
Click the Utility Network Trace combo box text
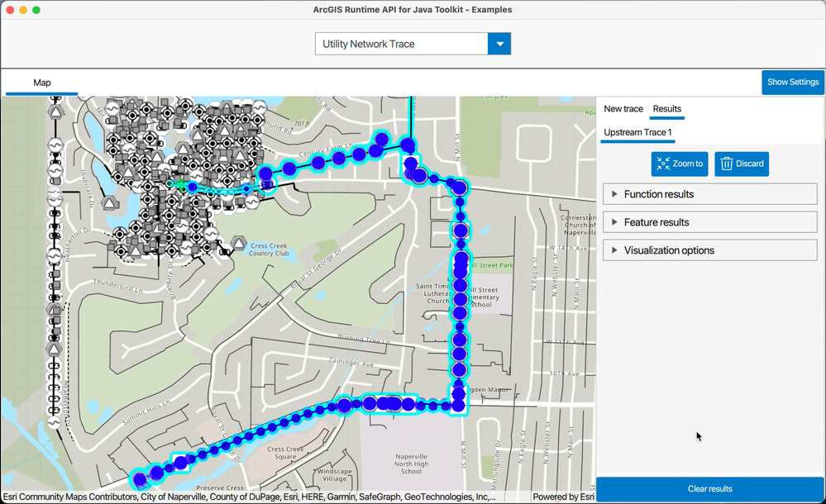coord(368,45)
